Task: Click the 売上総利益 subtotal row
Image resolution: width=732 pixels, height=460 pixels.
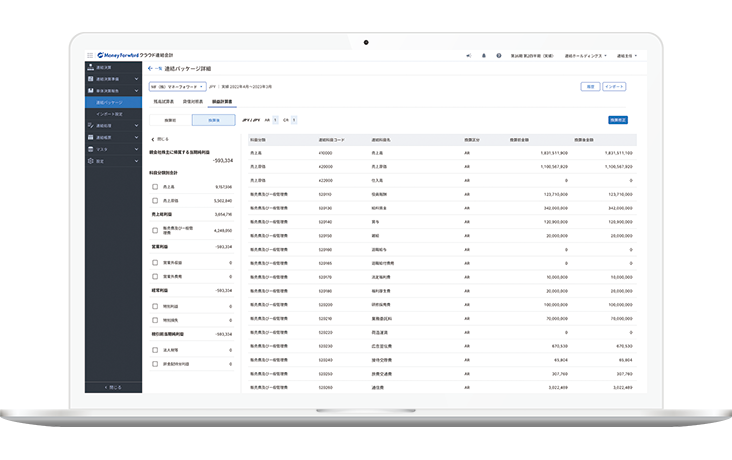Action: (x=192, y=214)
